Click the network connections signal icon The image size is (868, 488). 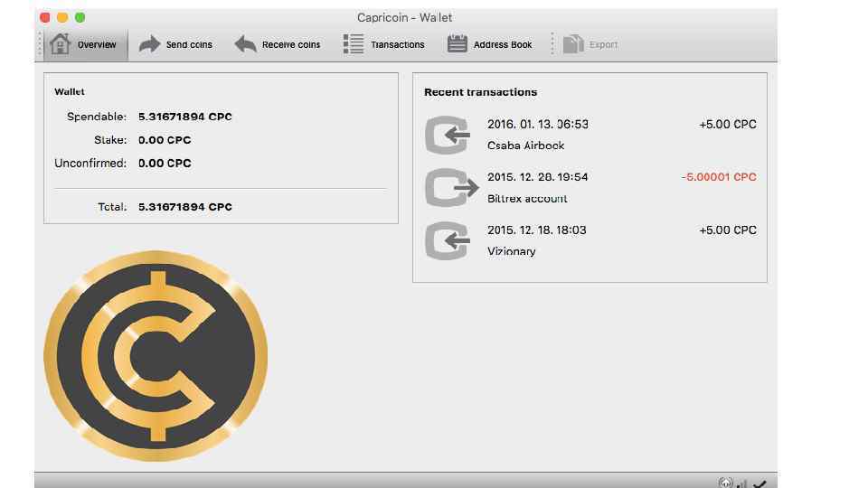pyautogui.click(x=741, y=484)
